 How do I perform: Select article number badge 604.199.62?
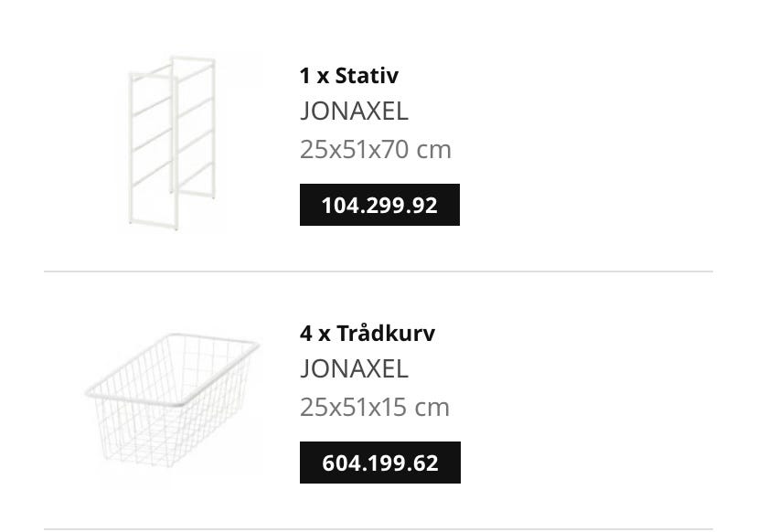(379, 463)
